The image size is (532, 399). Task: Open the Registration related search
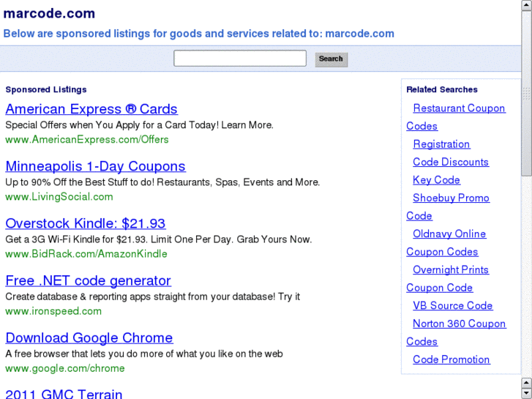point(441,144)
